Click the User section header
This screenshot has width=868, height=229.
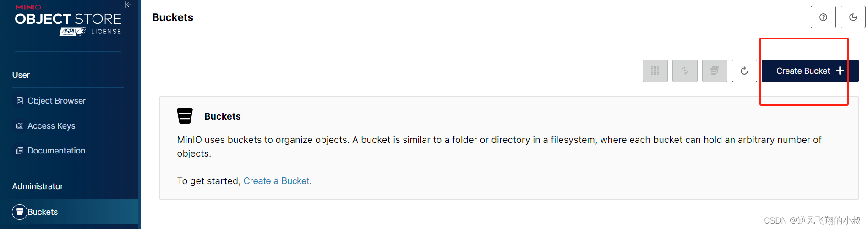point(21,75)
